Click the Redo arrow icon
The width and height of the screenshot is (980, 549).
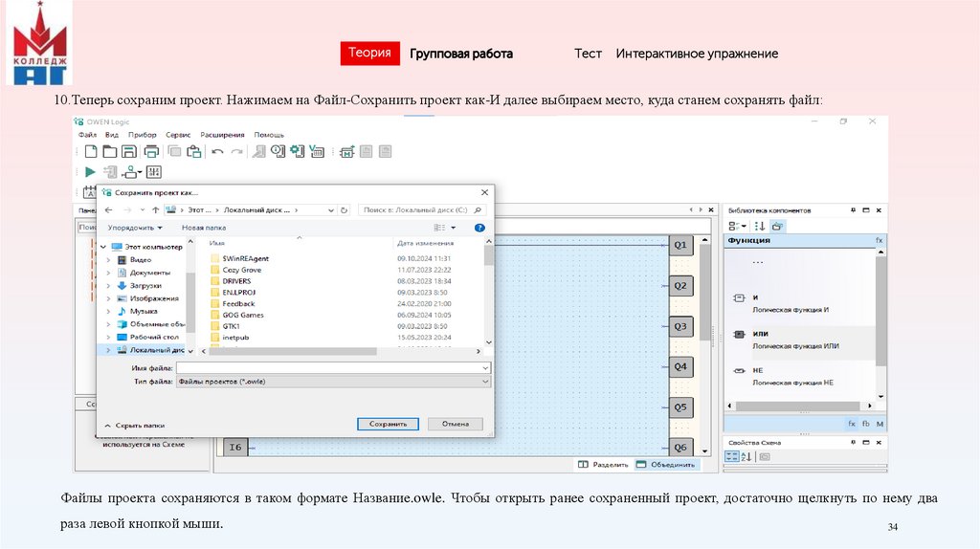pyautogui.click(x=237, y=152)
